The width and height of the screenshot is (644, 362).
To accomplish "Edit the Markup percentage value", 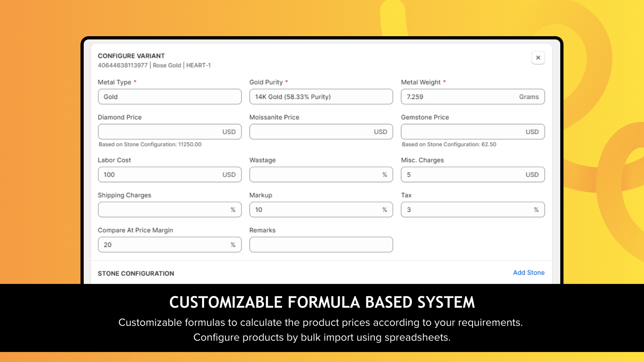I will coord(314,209).
